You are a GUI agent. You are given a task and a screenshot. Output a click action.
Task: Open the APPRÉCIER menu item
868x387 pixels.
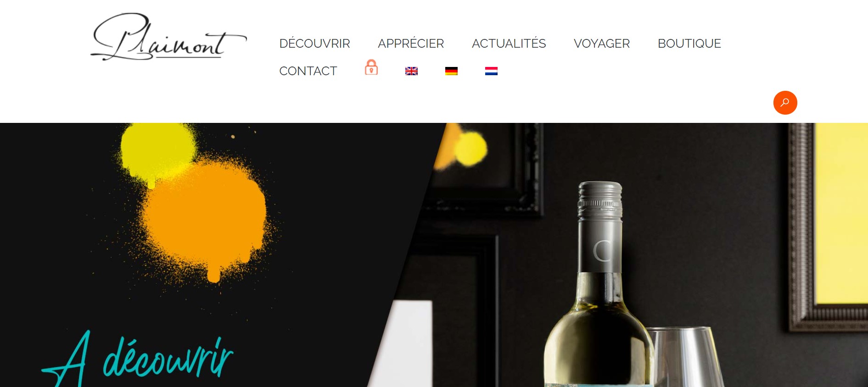click(x=411, y=44)
